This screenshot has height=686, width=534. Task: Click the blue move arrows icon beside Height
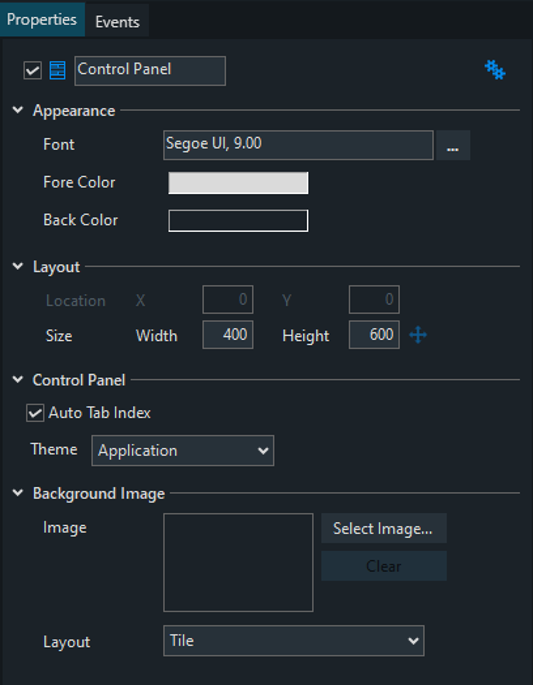[x=418, y=335]
